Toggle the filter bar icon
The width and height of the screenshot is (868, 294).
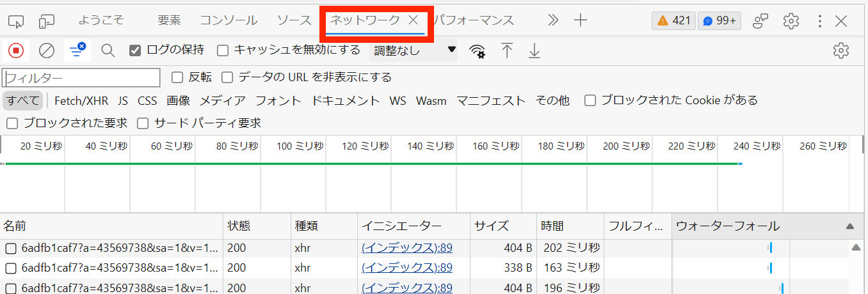coord(78,50)
